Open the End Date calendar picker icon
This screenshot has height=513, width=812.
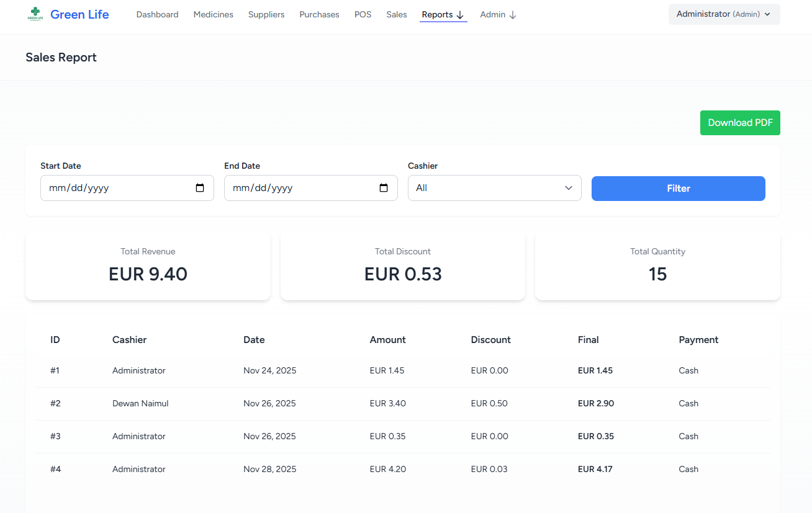[384, 188]
